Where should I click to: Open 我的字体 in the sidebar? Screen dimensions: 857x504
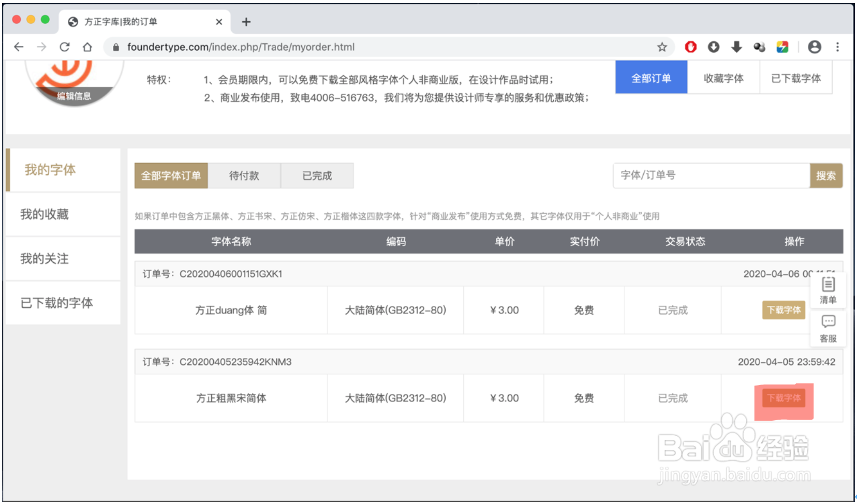[63, 170]
